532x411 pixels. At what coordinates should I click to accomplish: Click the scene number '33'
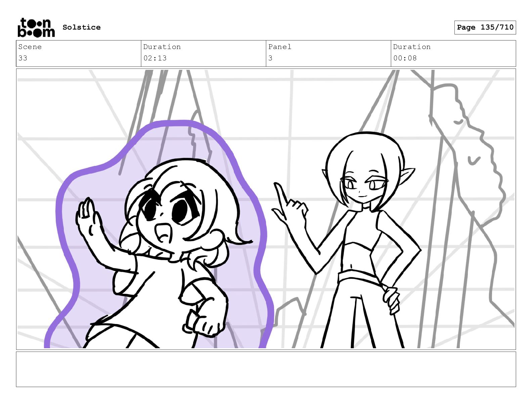23,58
